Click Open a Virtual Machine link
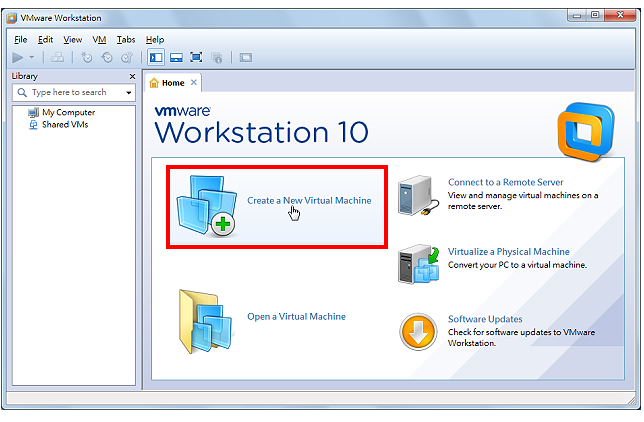The height and width of the screenshot is (422, 644). [x=296, y=317]
